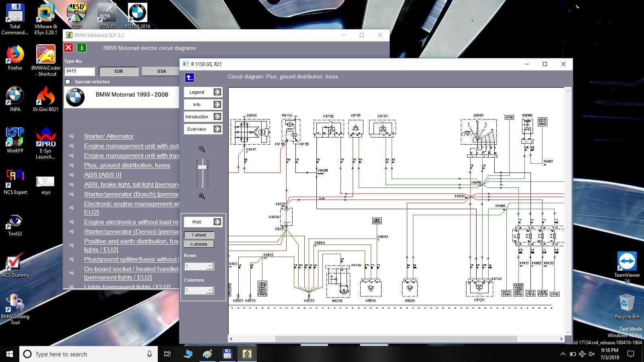The width and height of the screenshot is (644, 362).
Task: Click the volume muted tray icon
Action: click(x=592, y=354)
